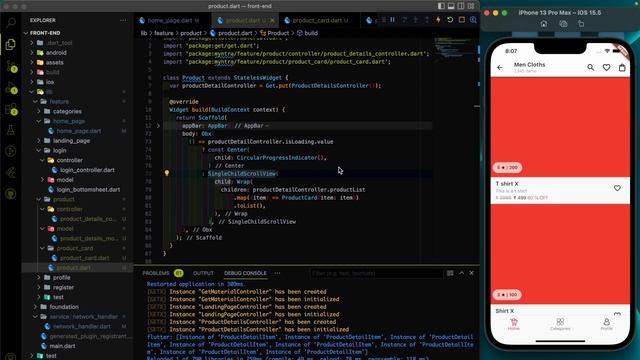Switch to the OUTPUT panel tab
Image resolution: width=640 pixels, height=360 pixels.
203,273
